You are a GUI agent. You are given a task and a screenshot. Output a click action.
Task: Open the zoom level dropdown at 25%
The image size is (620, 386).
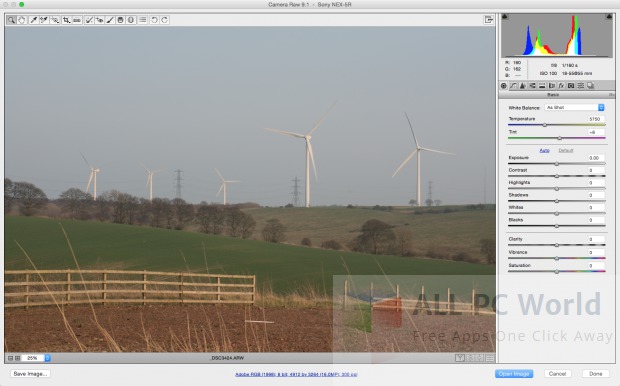(47, 358)
